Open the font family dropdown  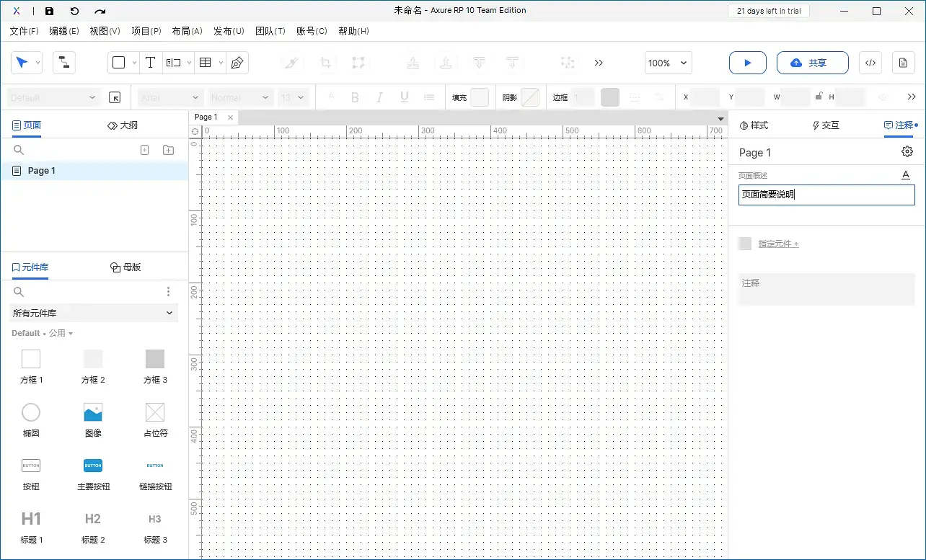pos(169,97)
